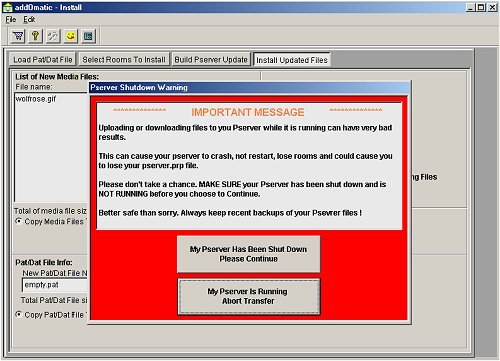The width and height of the screenshot is (500, 361).
Task: Switch to Build Pserver Update tab
Action: click(x=211, y=60)
